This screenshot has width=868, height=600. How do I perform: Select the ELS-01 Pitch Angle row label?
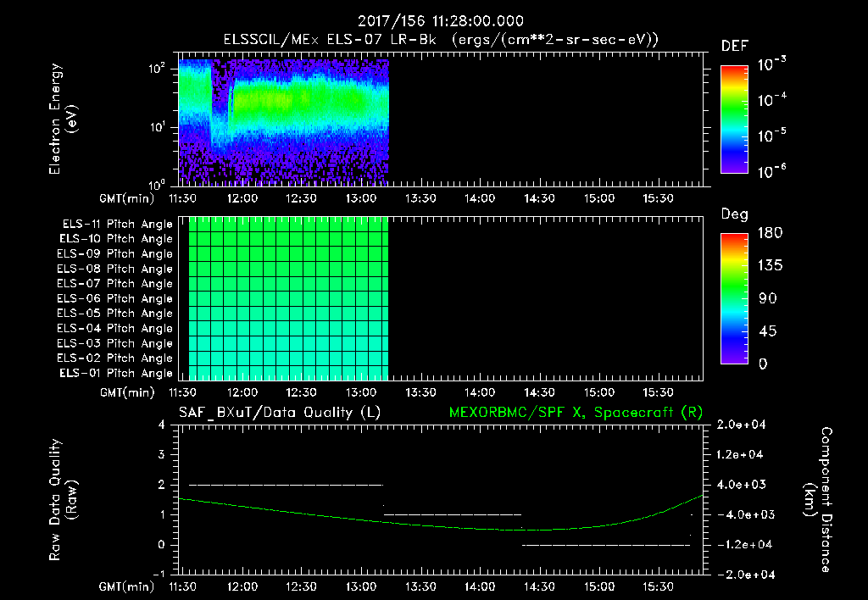[116, 374]
